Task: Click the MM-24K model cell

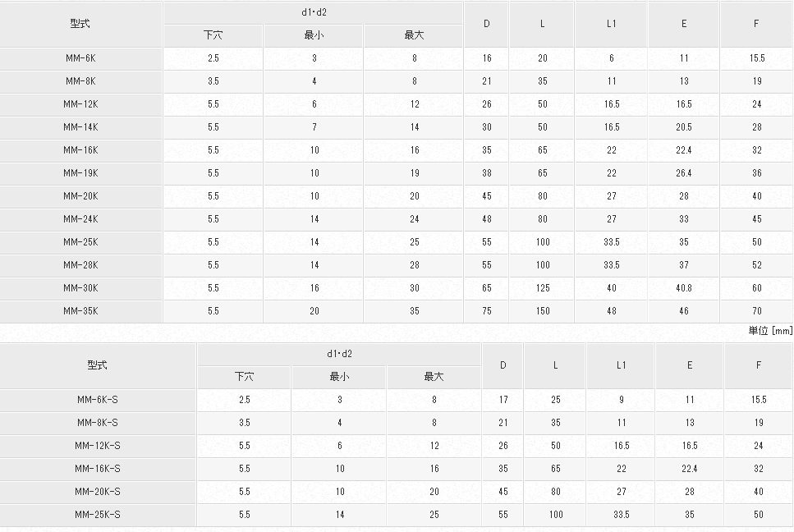Action: point(80,219)
